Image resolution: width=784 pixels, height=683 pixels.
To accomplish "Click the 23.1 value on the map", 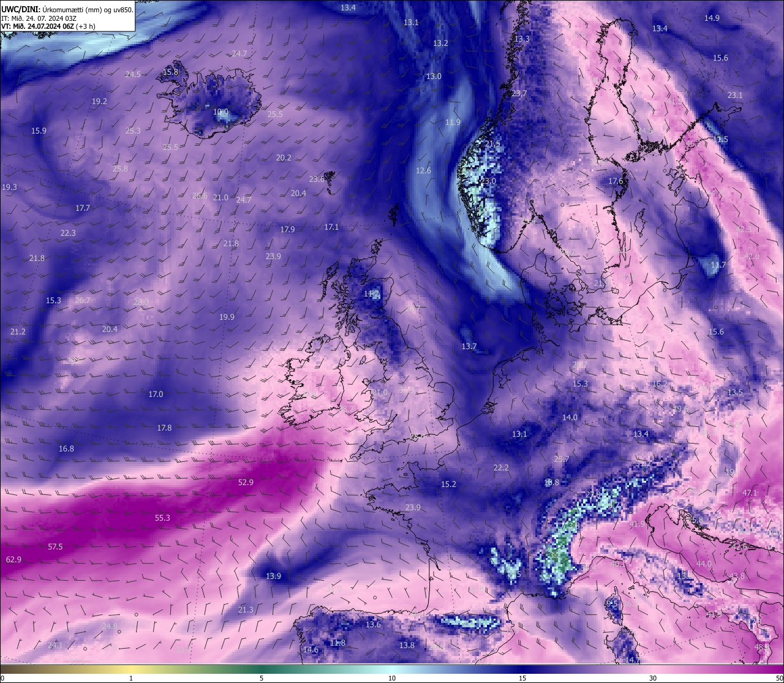I will 735,95.
